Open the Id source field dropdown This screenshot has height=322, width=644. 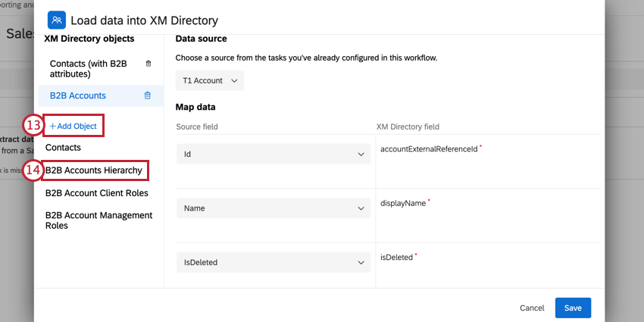tap(274, 154)
